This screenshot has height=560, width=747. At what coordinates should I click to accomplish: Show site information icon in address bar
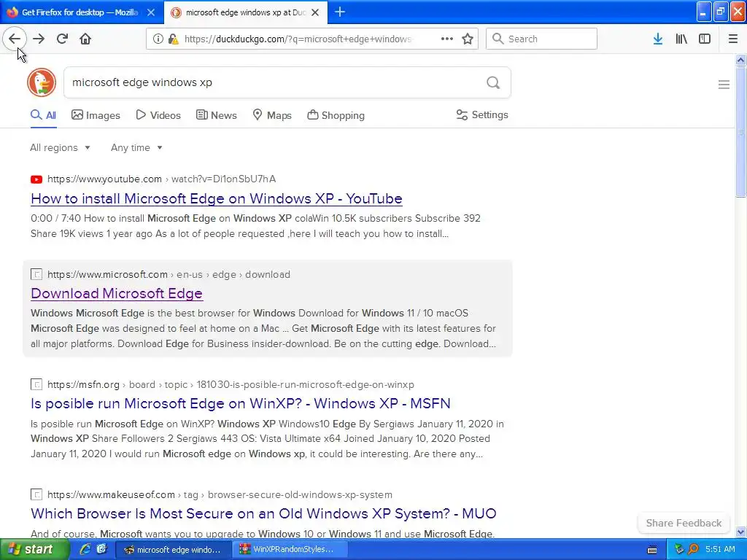click(x=158, y=39)
